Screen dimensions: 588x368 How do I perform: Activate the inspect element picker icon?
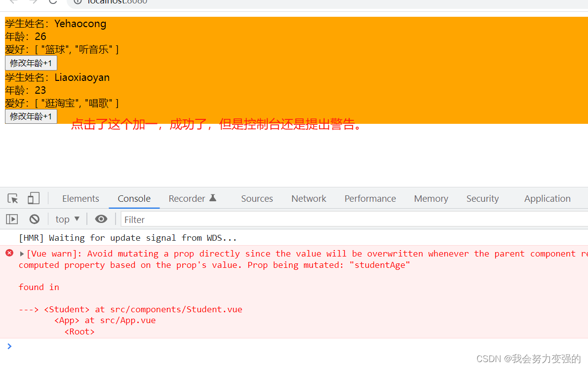[13, 199]
